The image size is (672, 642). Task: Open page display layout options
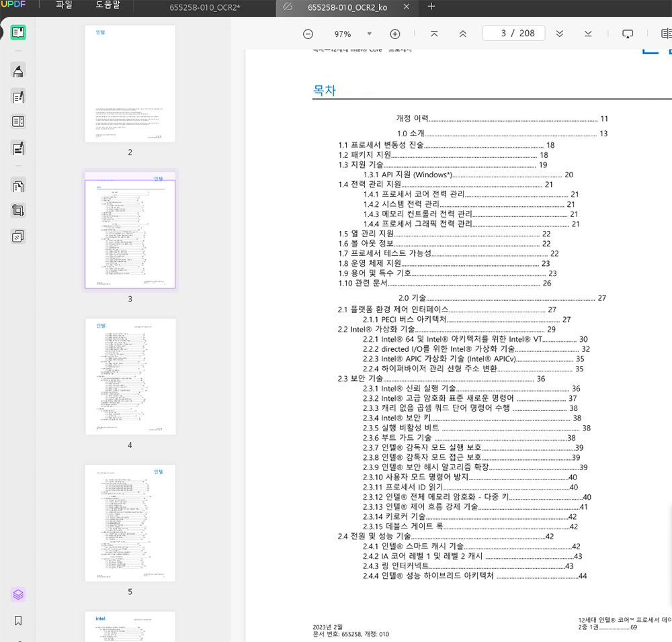667,34
